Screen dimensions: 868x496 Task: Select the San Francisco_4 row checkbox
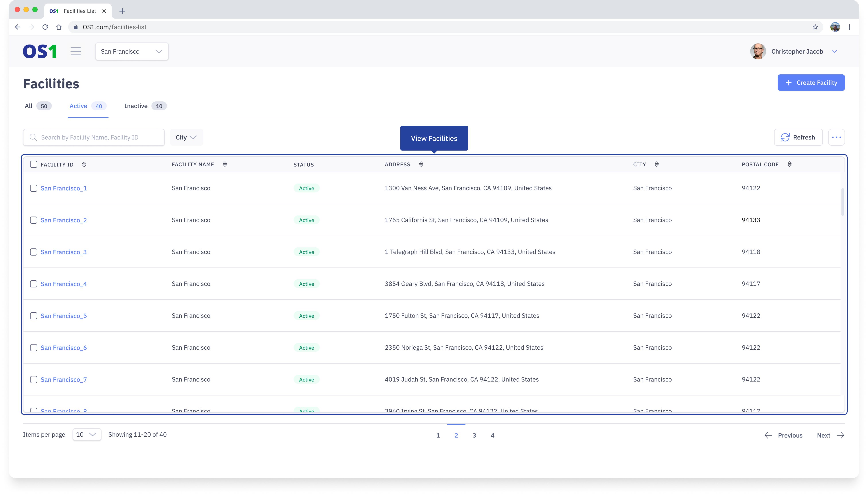[33, 284]
